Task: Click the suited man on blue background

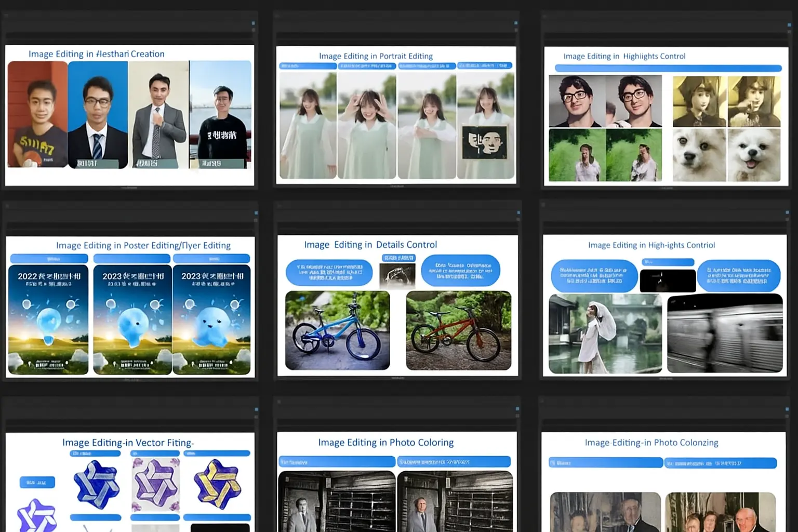Action: point(98,115)
